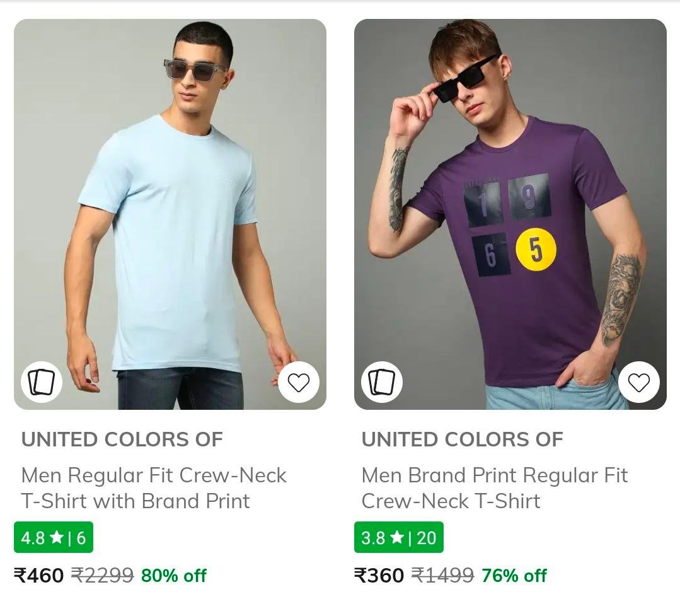Viewport: 680px width, 616px height.
Task: Tap the stacked-cards icon under the model's hand
Action: click(x=42, y=382)
